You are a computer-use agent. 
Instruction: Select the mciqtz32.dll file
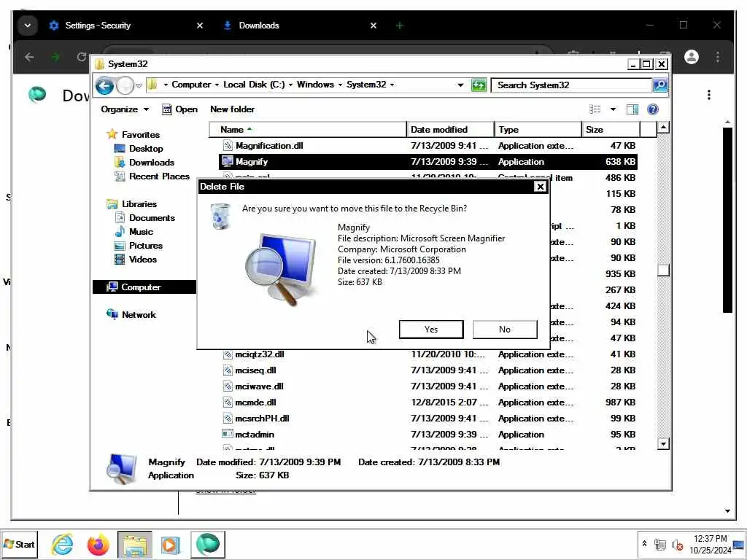[x=427, y=354]
